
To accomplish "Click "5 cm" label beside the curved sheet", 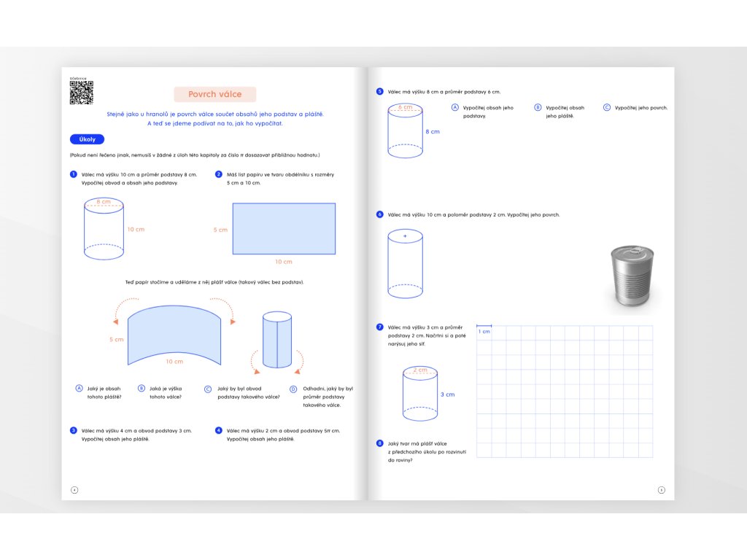I will [117, 340].
